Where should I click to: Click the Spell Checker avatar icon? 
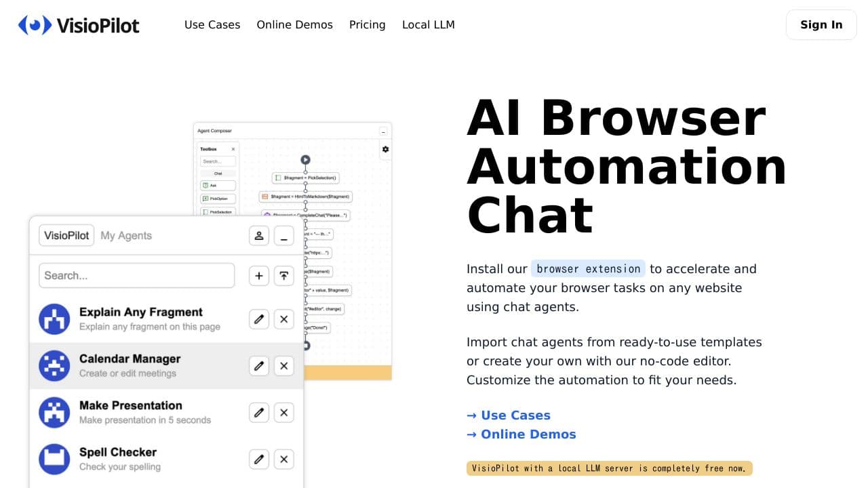(54, 460)
